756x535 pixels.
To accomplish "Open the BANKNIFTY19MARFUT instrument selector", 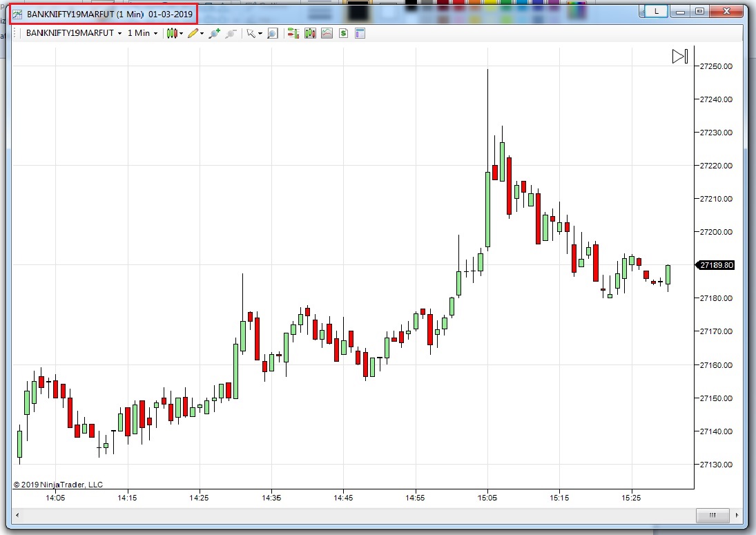I will click(x=74, y=33).
